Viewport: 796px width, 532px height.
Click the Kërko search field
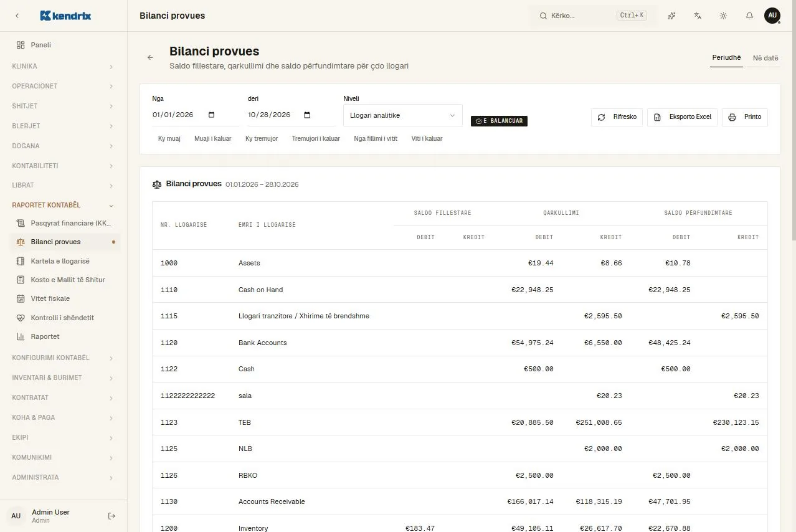tap(593, 16)
